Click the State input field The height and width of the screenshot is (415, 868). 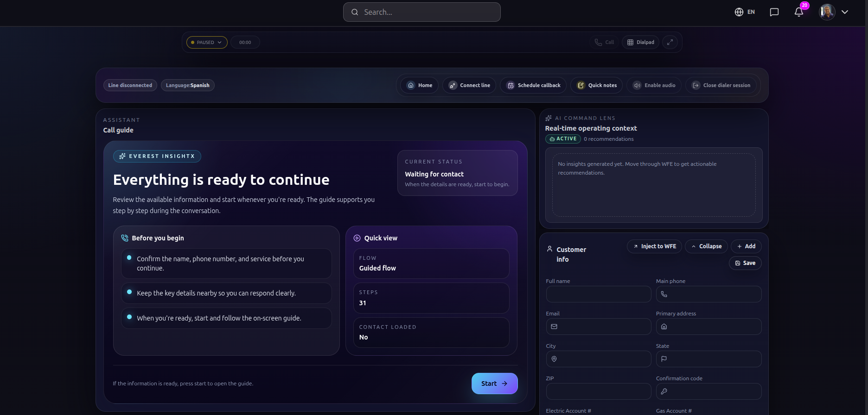(x=708, y=359)
